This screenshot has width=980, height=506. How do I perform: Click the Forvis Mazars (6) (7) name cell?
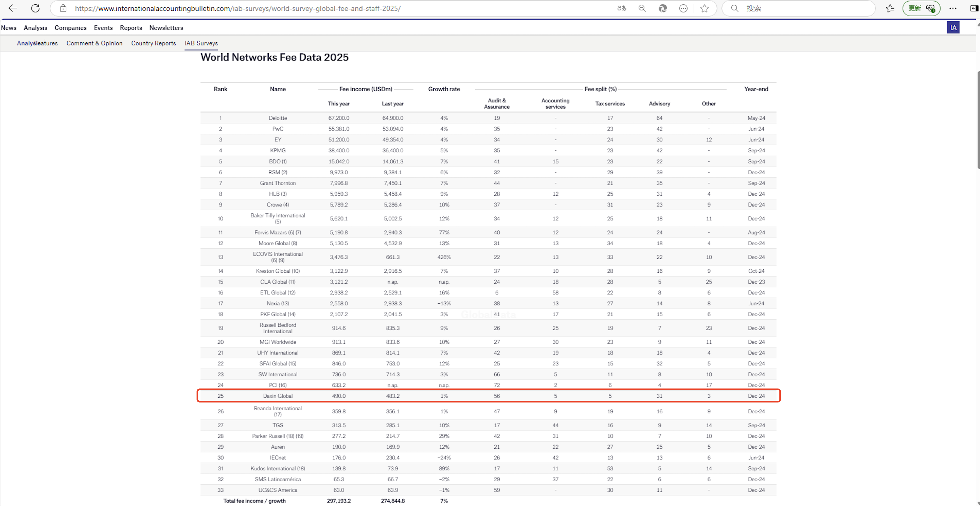[x=278, y=232]
